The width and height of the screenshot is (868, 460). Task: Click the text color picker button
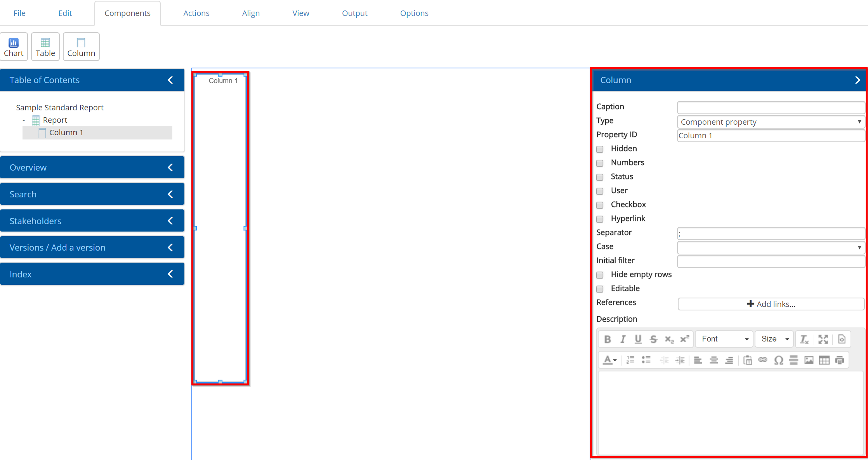pyautogui.click(x=609, y=360)
